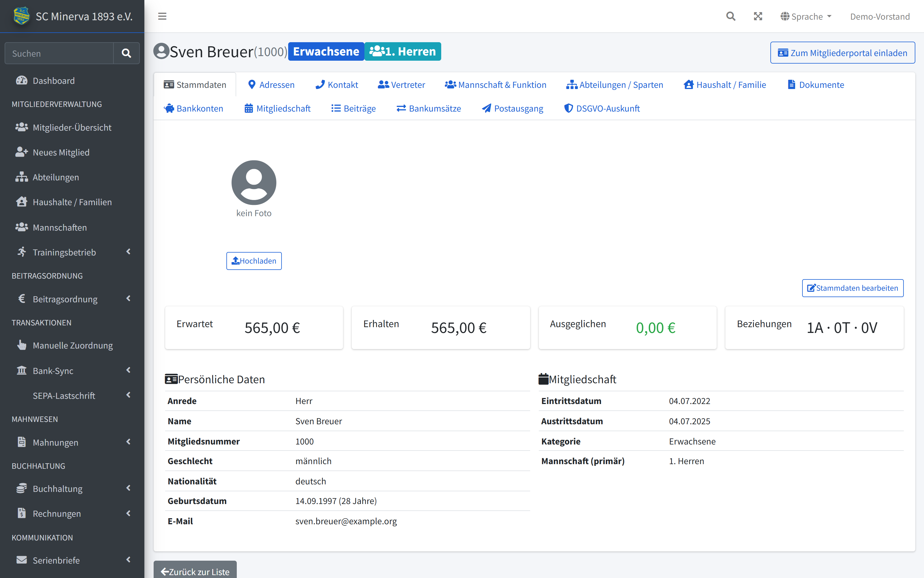Click the 1. Herren team badge
The height and width of the screenshot is (578, 924).
pyautogui.click(x=403, y=51)
